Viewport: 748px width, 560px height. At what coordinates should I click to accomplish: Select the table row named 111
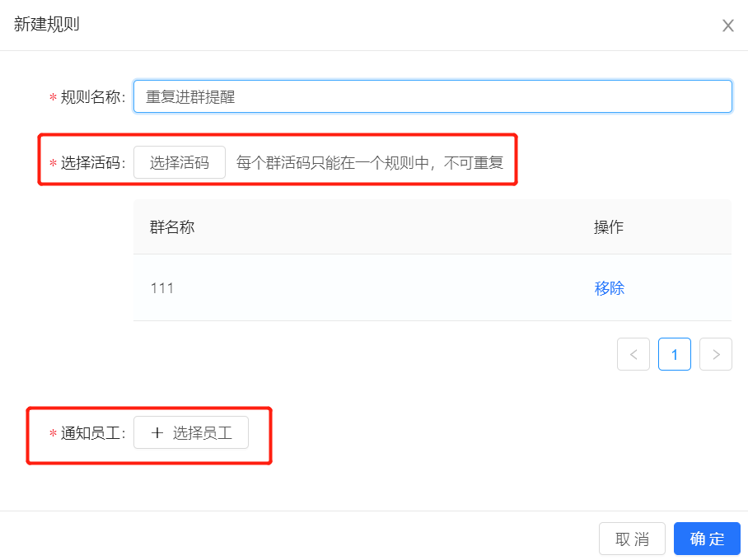(432, 287)
